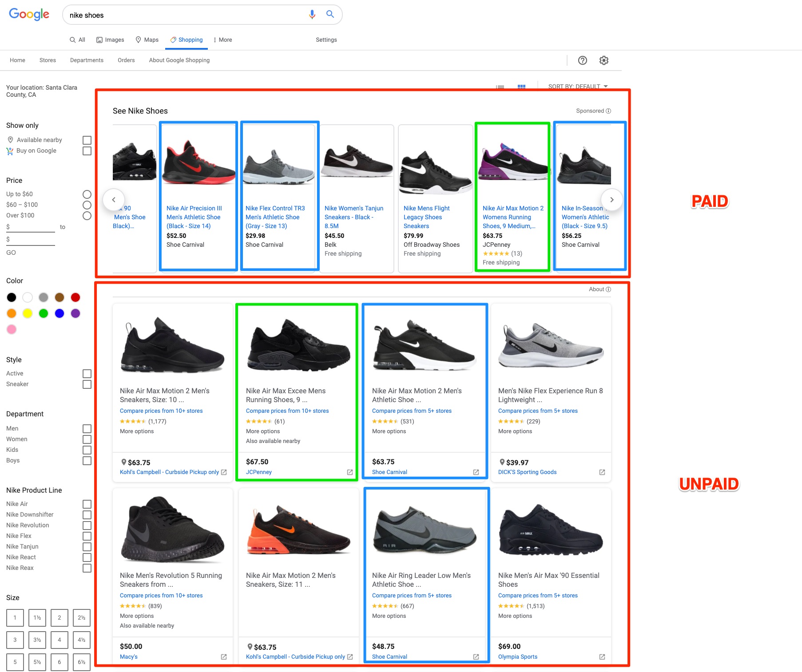
Task: Check the Nike Tanjun checkbox
Action: coord(87,547)
